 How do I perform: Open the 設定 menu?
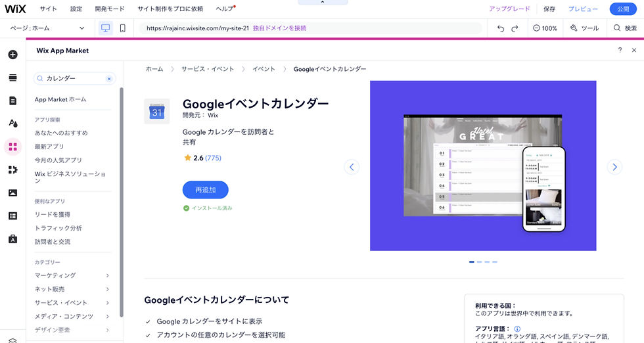pos(76,9)
